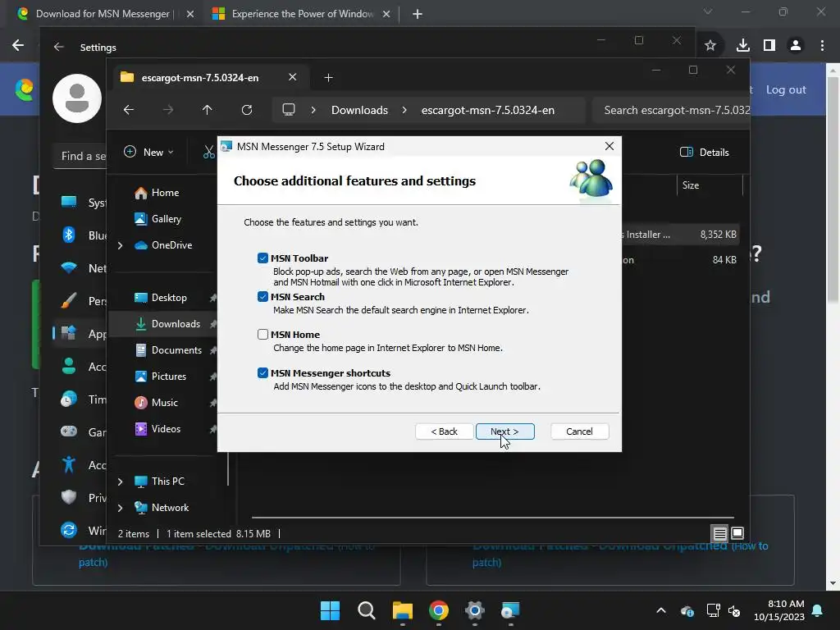The height and width of the screenshot is (630, 840).
Task: Refresh the File Explorer folder
Action: 246,110
